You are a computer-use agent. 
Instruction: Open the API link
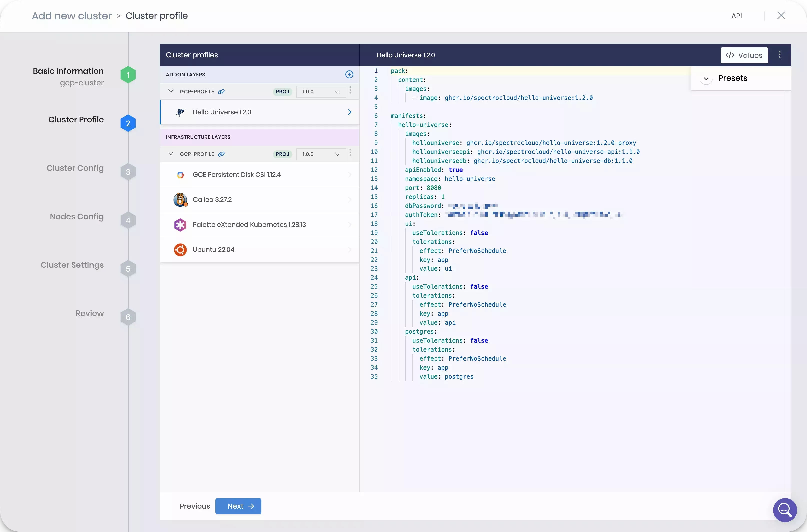coord(737,15)
